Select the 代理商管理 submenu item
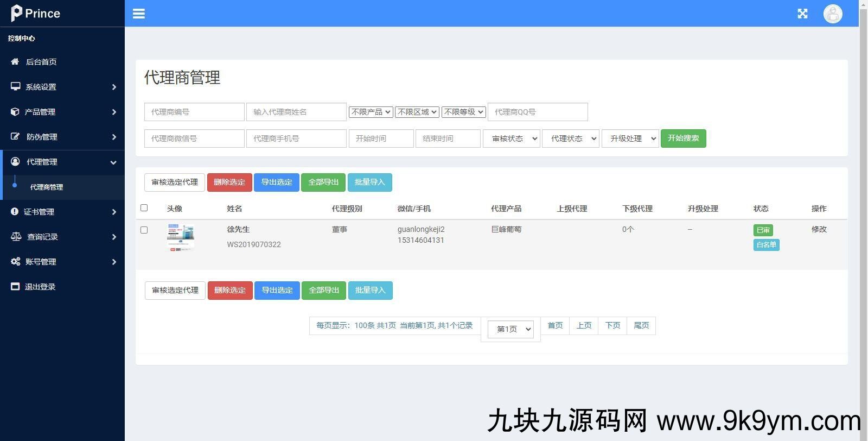Screen dimensions: 868x441 coord(47,187)
